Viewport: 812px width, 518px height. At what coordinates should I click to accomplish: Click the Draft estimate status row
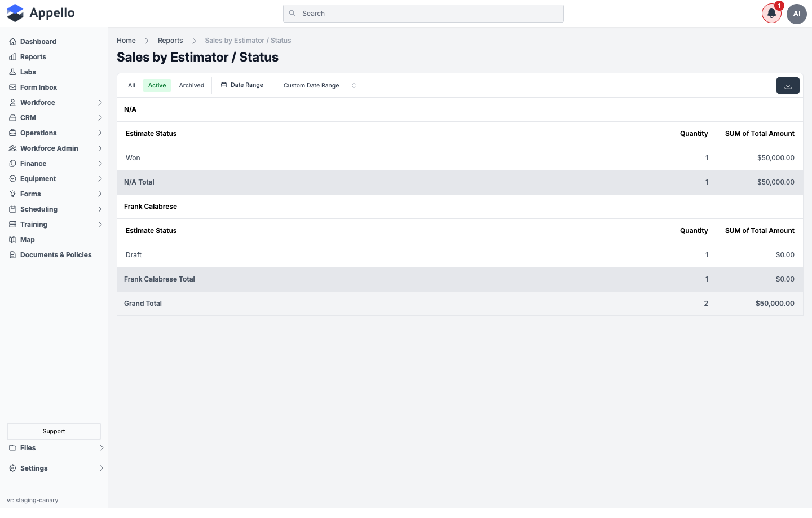[460, 255]
